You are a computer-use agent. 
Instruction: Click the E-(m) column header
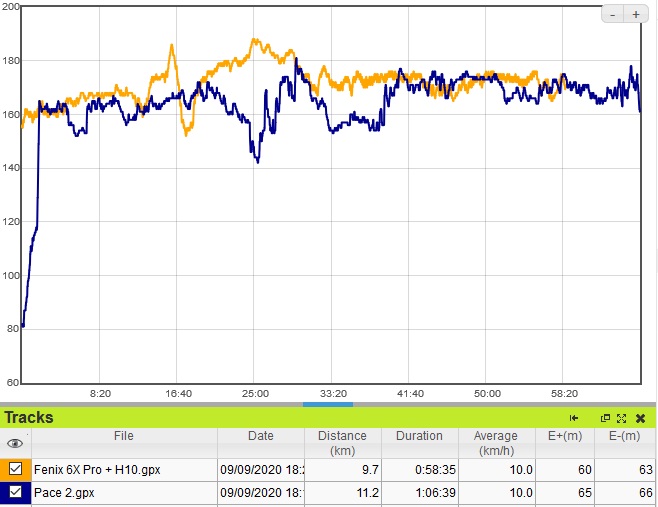627,436
